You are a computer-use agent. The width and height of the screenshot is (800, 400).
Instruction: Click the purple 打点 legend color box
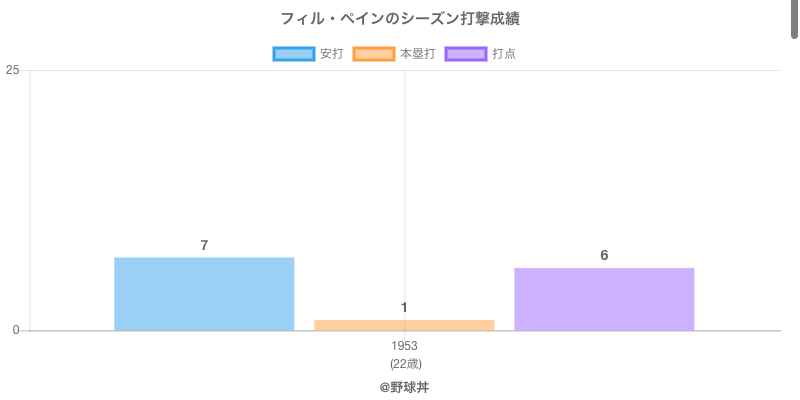(x=466, y=54)
